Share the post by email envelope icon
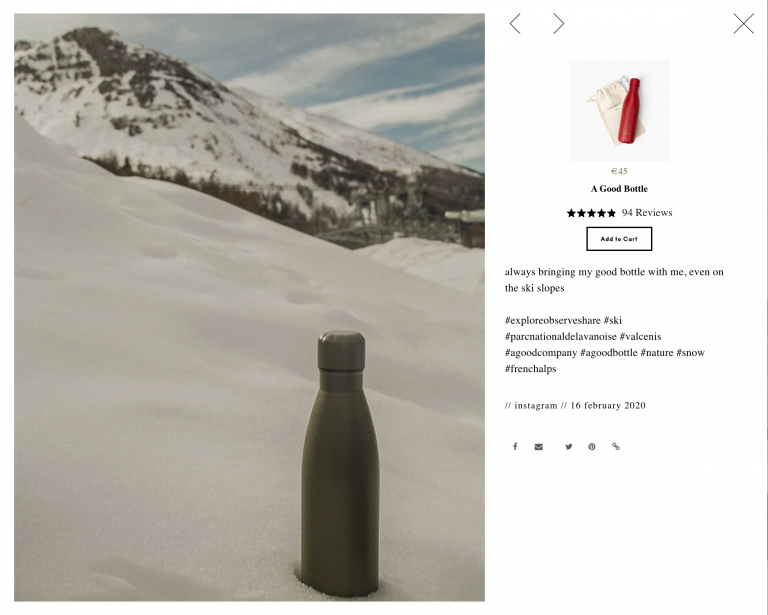The height and width of the screenshot is (615, 768). pyautogui.click(x=539, y=447)
